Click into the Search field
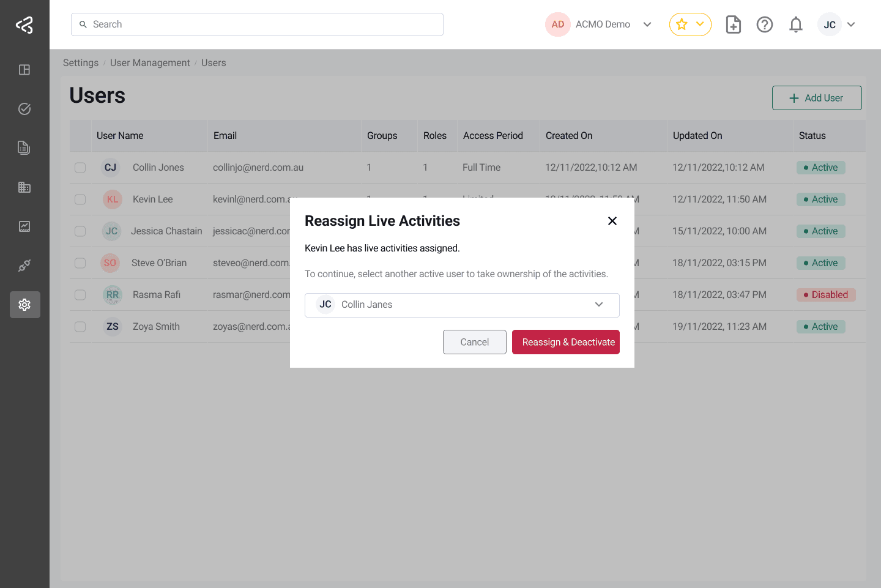The image size is (881, 588). pos(257,24)
